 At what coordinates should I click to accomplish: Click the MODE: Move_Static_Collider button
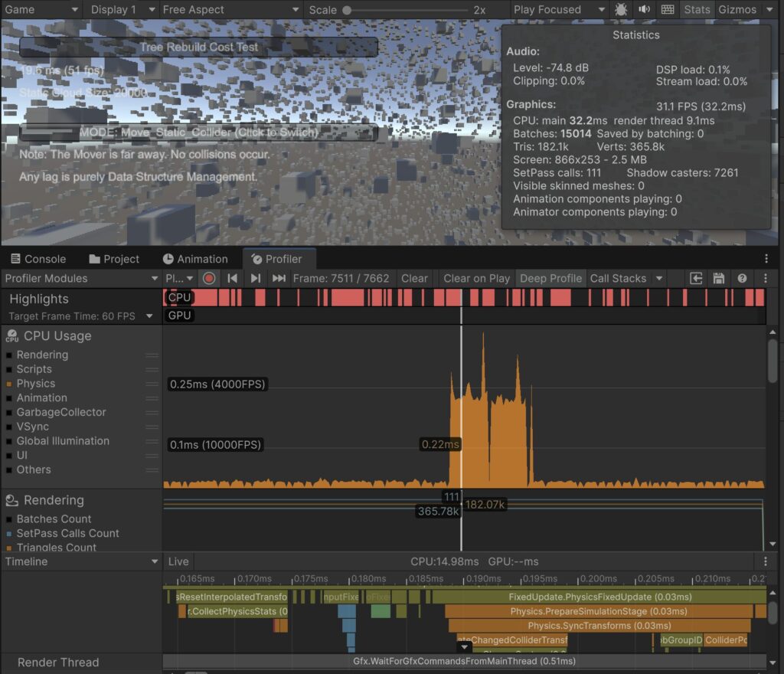[198, 133]
